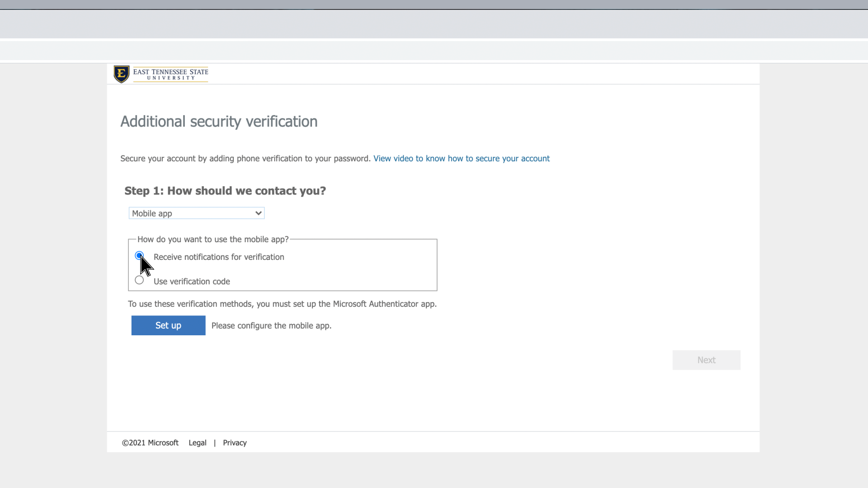Click the 'Please configure the mobile app.' message
Image resolution: width=868 pixels, height=488 pixels.
click(271, 326)
